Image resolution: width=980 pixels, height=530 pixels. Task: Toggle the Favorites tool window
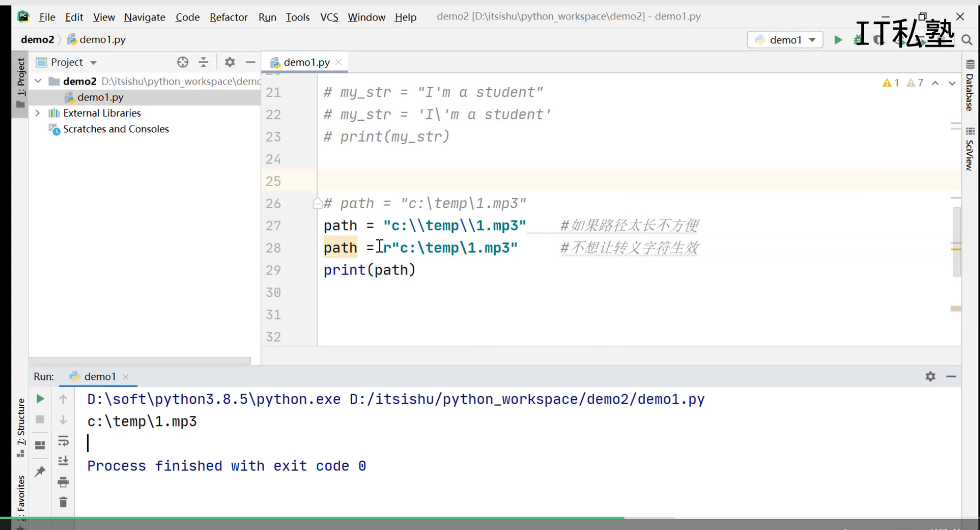point(20,498)
